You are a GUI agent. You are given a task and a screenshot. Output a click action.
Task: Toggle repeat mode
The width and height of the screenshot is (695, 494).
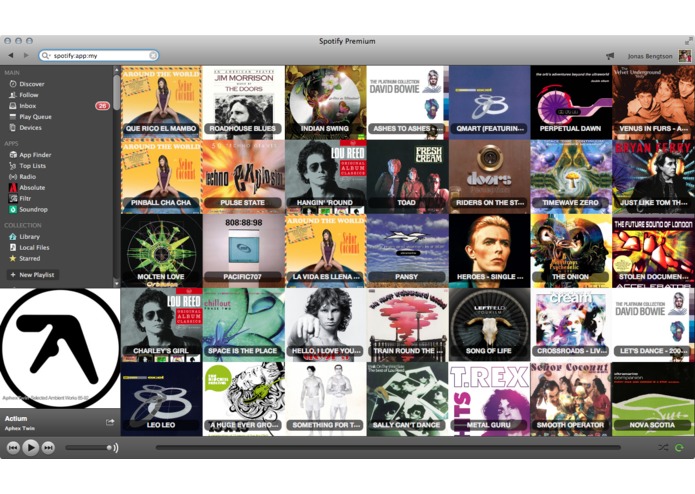pos(679,448)
